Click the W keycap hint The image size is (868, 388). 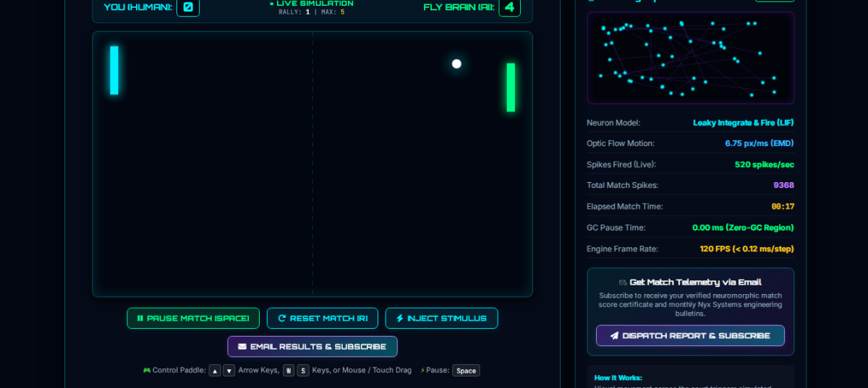coord(289,371)
